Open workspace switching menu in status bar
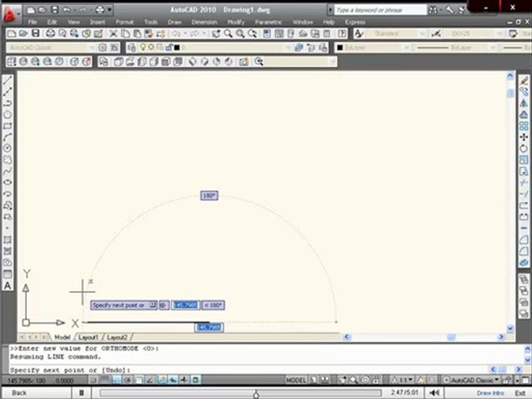This screenshot has height=399, width=532. click(471, 380)
